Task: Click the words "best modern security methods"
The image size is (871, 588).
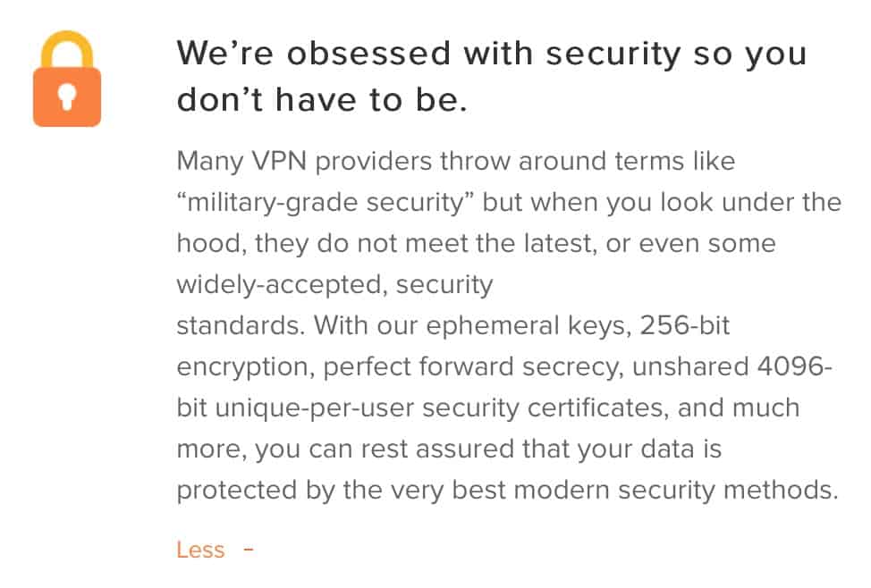Action: pos(645,491)
